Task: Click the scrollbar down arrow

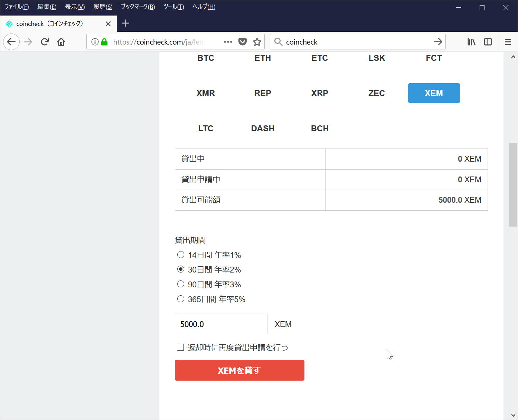Action: 513,415
